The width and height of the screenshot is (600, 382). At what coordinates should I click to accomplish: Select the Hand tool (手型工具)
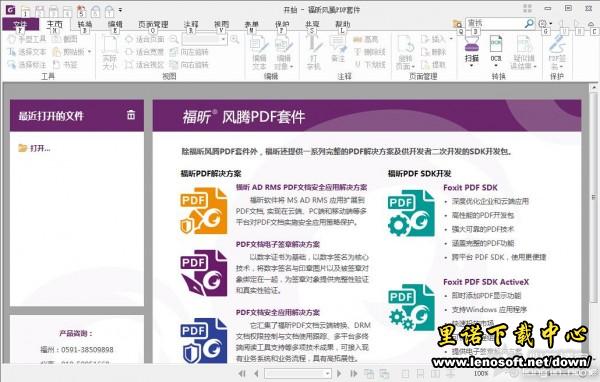(x=27, y=39)
